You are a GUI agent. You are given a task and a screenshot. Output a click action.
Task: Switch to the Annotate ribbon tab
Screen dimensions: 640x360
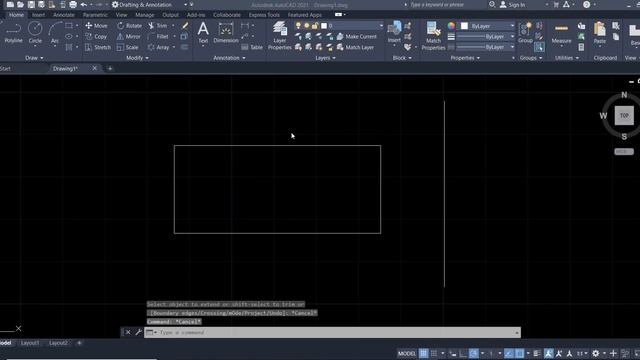pyautogui.click(x=64, y=15)
